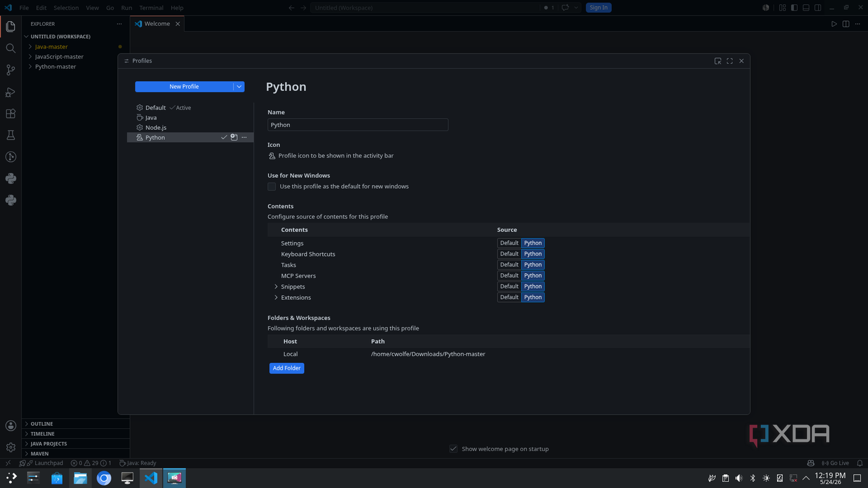Screen dimensions: 868x488
Task: Click the Go Live status bar item
Action: [x=835, y=463]
